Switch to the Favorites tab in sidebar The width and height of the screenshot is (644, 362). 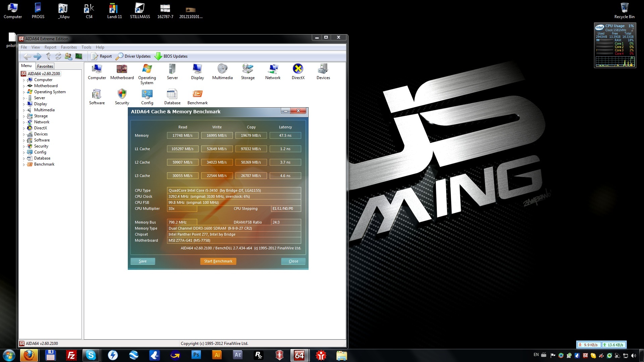[x=45, y=66]
